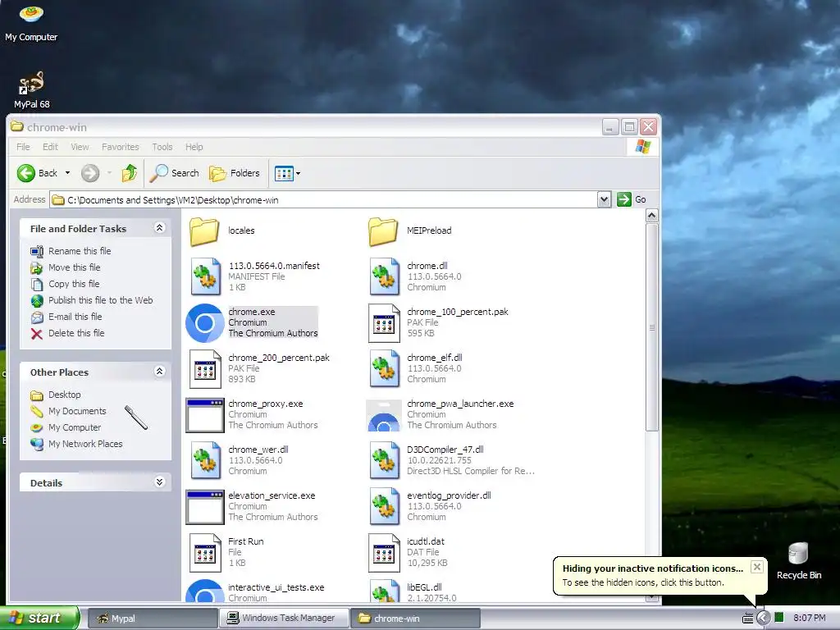The width and height of the screenshot is (840, 630).
Task: Select the interactive_ui_tests.exe file name
Action: click(x=276, y=587)
